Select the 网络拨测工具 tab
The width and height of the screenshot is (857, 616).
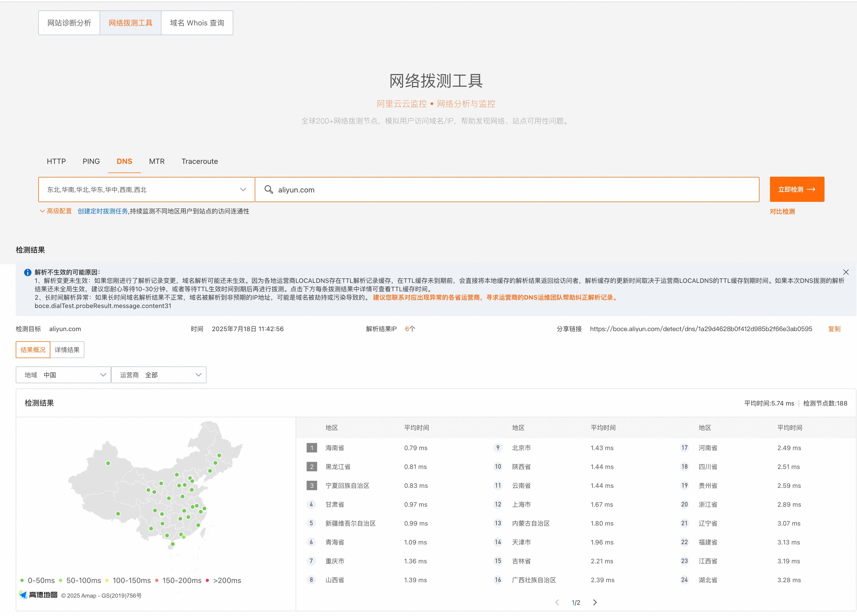click(130, 23)
